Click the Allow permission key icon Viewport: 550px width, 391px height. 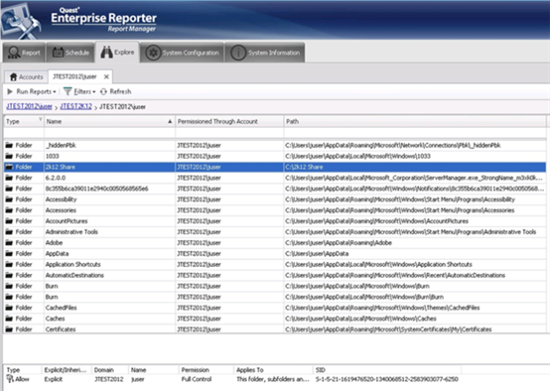coord(10,379)
